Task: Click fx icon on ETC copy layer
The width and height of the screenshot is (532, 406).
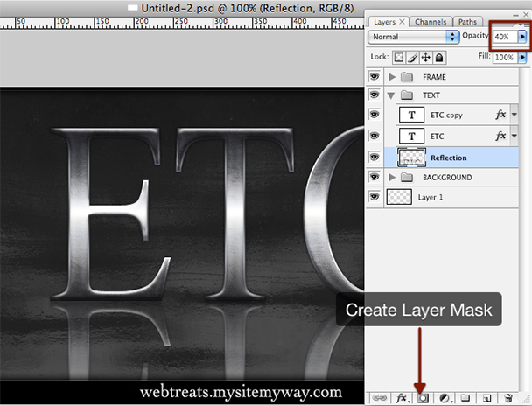Action: (x=500, y=115)
